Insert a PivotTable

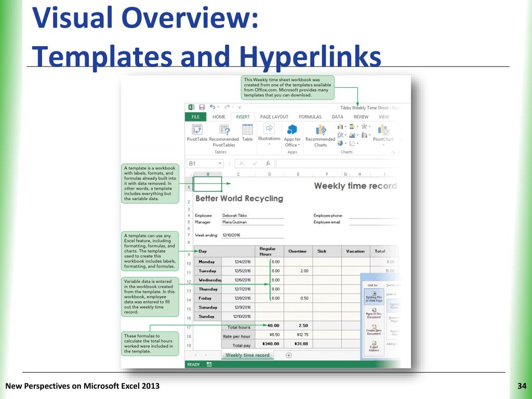[x=197, y=132]
